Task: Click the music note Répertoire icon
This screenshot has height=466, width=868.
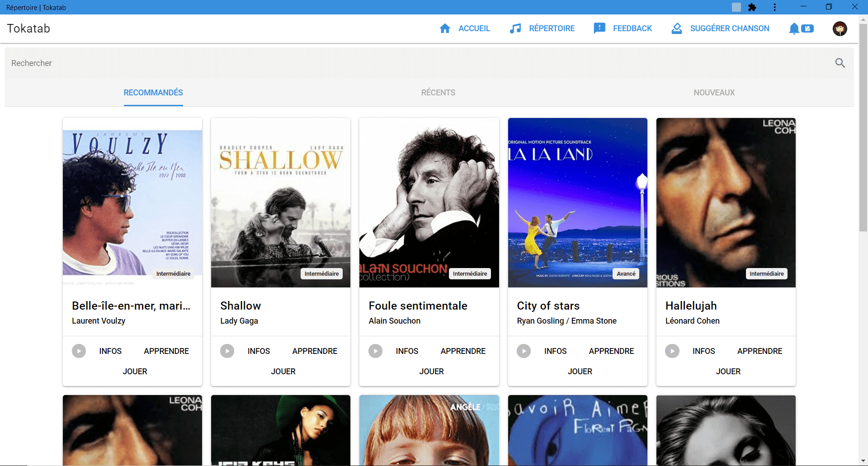Action: (515, 28)
